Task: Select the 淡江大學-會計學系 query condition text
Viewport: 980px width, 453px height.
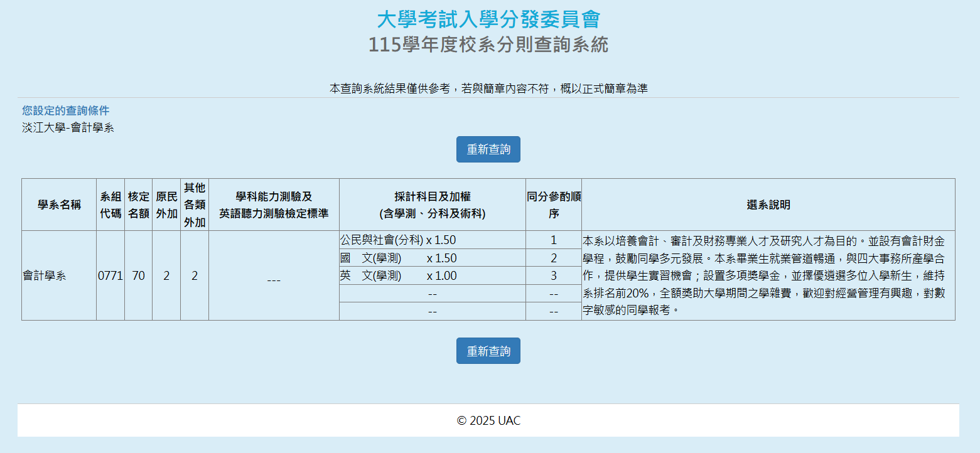Action: (68, 128)
